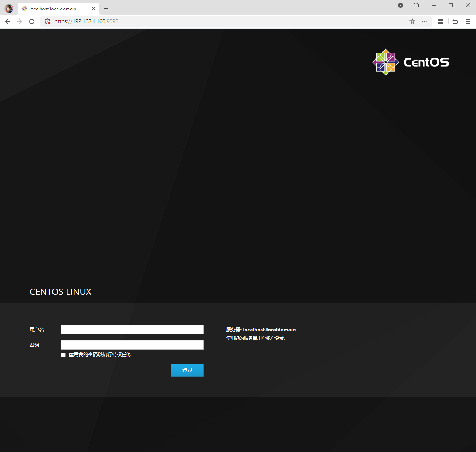Image resolution: width=476 pixels, height=452 pixels.
Task: Minimize the browser window
Action: point(434,5)
